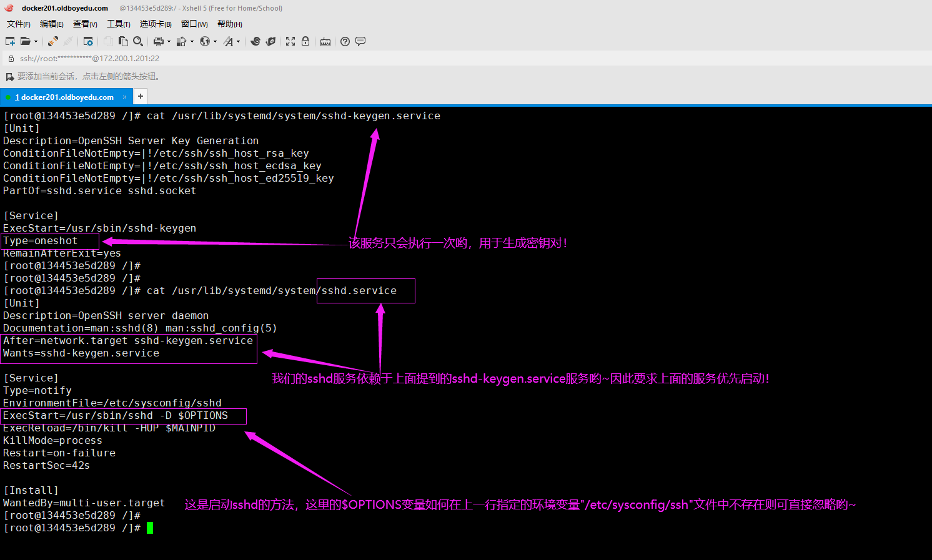Viewport: 932px width, 560px height.
Task: Select the docker201.oldboyedu.com session tab
Action: [x=67, y=97]
